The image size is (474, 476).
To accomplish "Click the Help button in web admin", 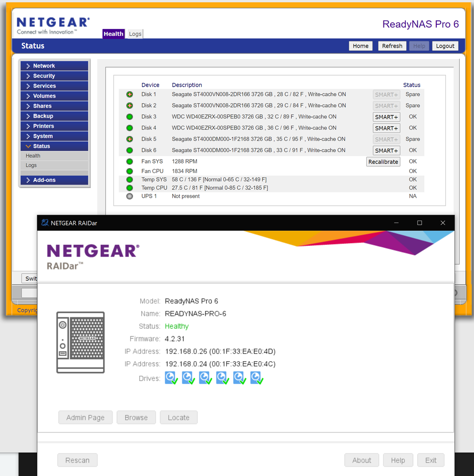I will point(419,46).
